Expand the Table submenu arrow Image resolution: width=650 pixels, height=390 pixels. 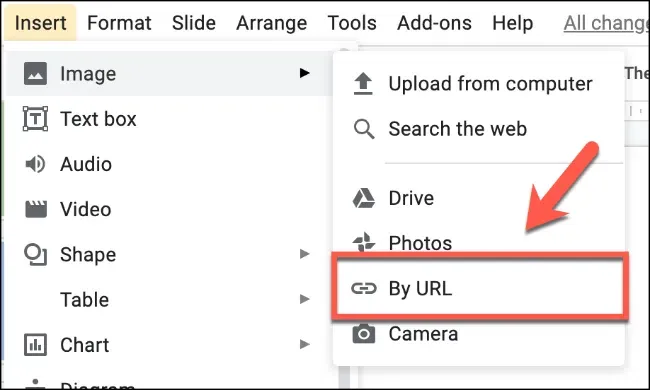[305, 299]
